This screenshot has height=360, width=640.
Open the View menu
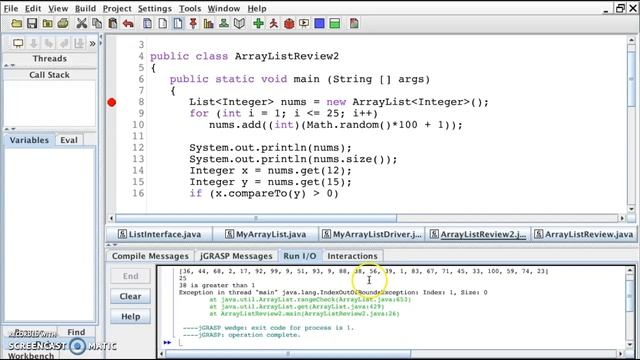coord(58,8)
